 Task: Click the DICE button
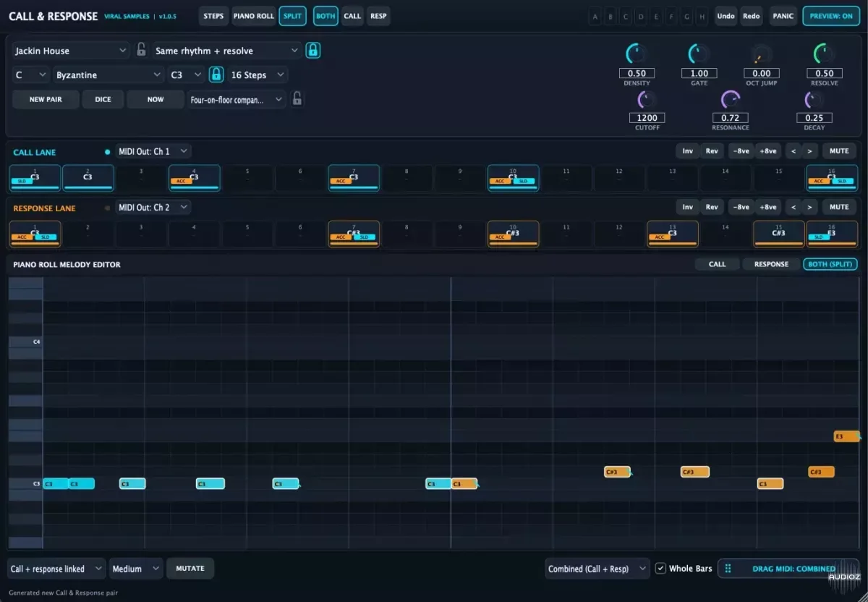tap(103, 100)
